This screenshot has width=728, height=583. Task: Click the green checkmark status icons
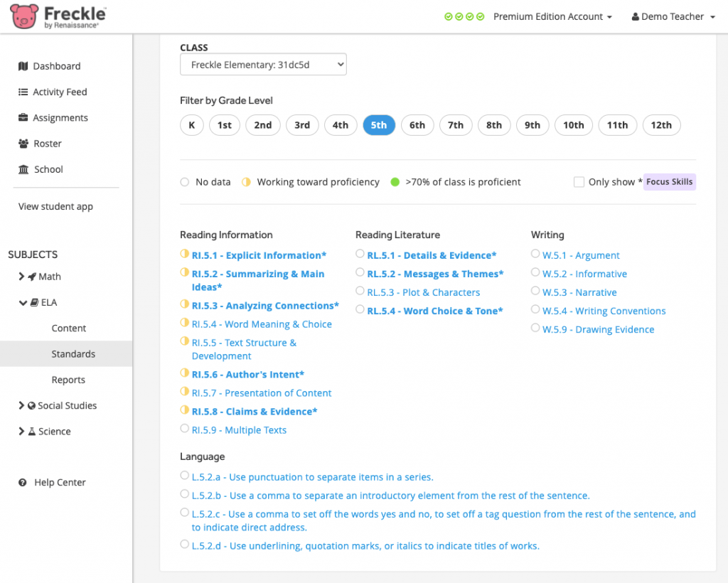[464, 16]
